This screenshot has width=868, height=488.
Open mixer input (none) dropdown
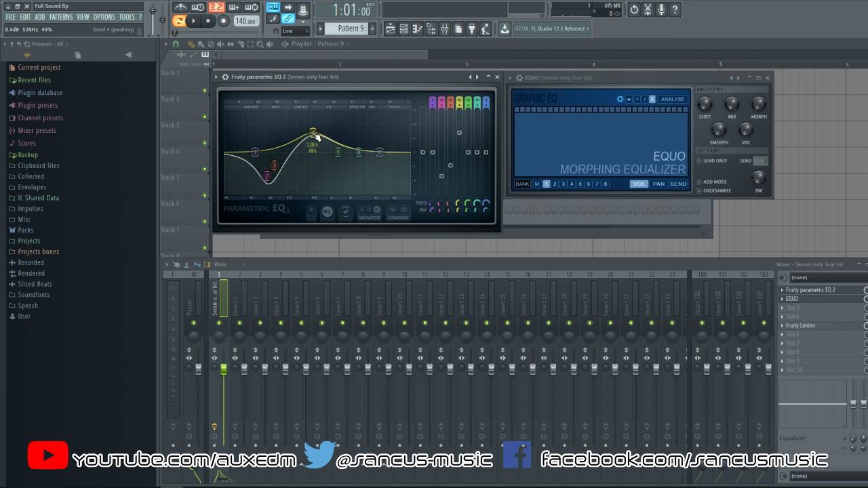point(828,277)
